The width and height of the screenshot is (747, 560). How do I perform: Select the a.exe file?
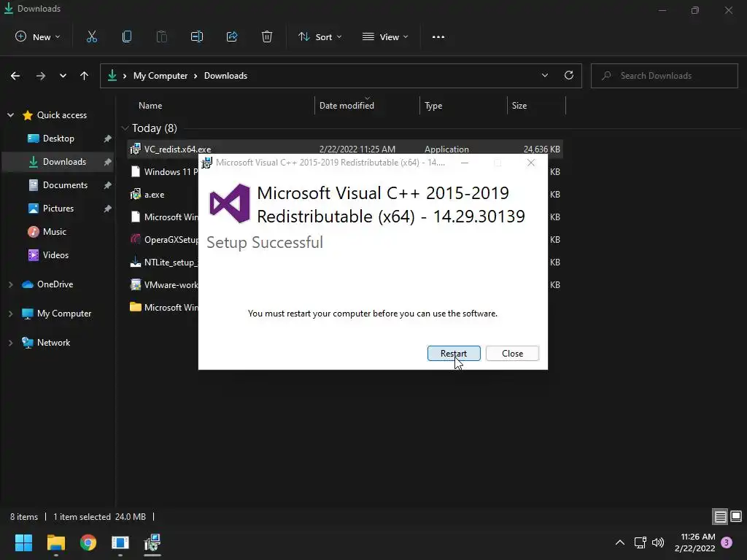pyautogui.click(x=154, y=195)
